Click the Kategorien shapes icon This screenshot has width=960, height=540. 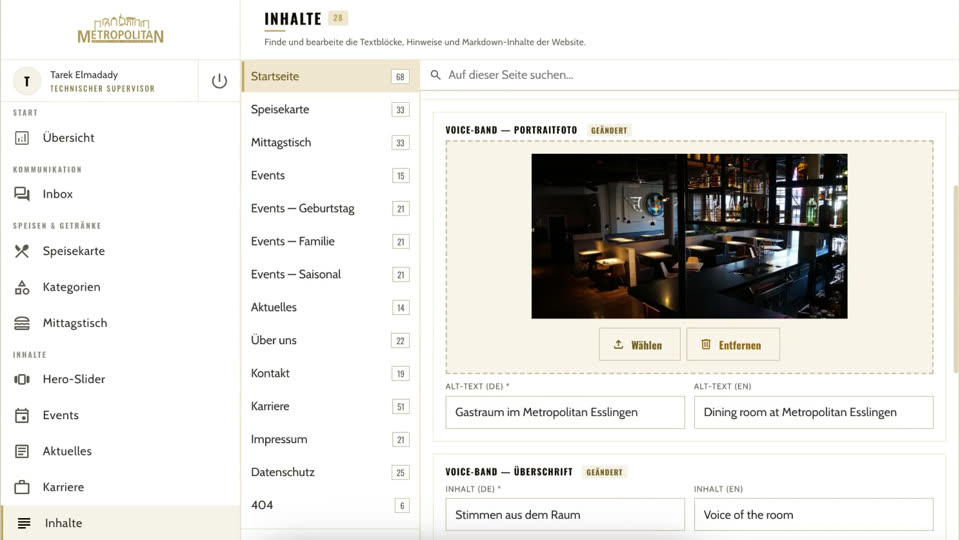(22, 287)
